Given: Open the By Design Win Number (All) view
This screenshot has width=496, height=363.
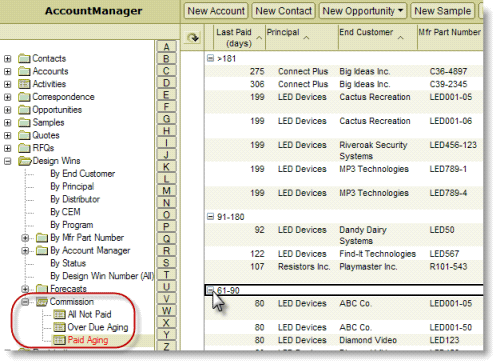Looking at the screenshot, I should pyautogui.click(x=102, y=276).
